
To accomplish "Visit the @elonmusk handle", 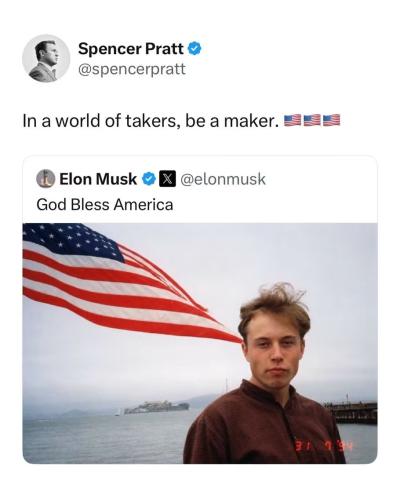I will 223,179.
